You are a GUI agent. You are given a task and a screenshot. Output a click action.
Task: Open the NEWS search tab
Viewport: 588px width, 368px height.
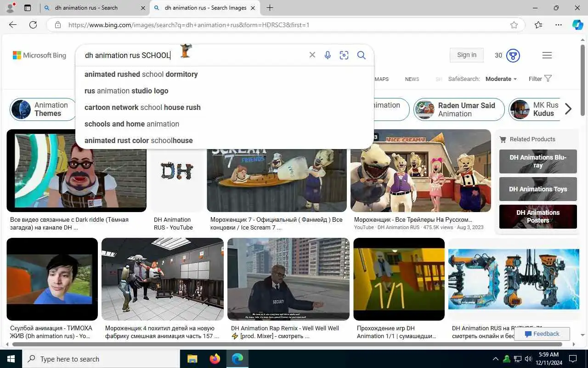412,79
